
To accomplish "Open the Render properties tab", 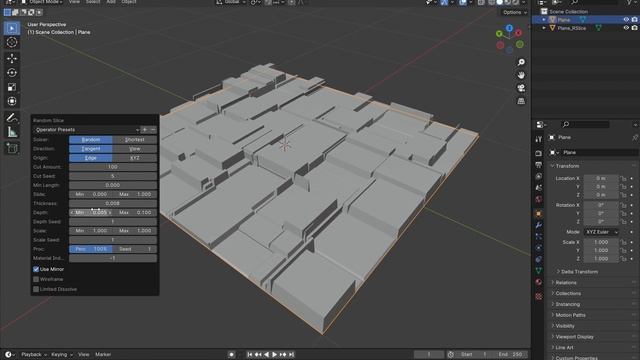I will point(538,153).
